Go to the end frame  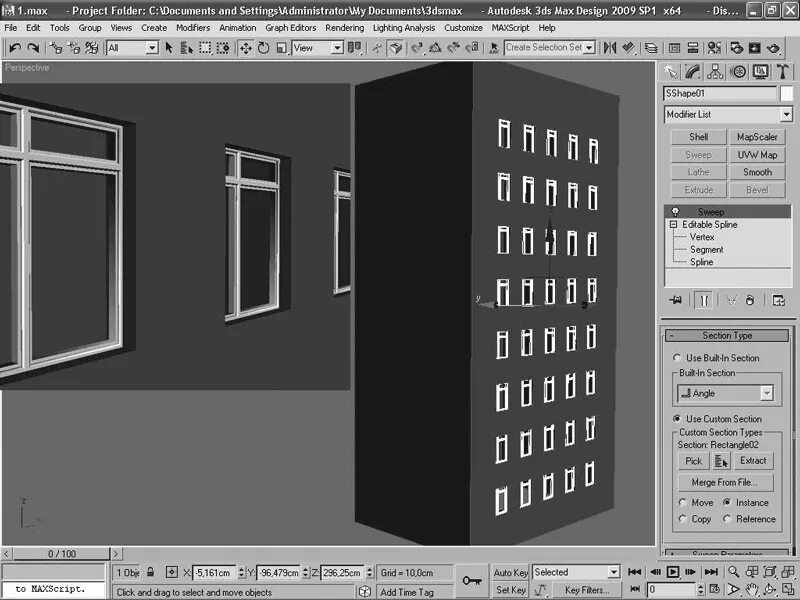711,572
